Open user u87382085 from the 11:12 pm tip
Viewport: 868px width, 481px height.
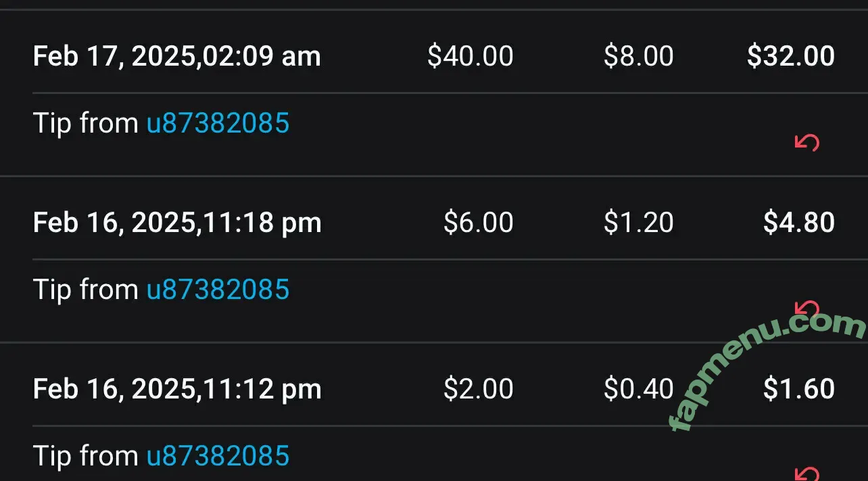point(218,456)
